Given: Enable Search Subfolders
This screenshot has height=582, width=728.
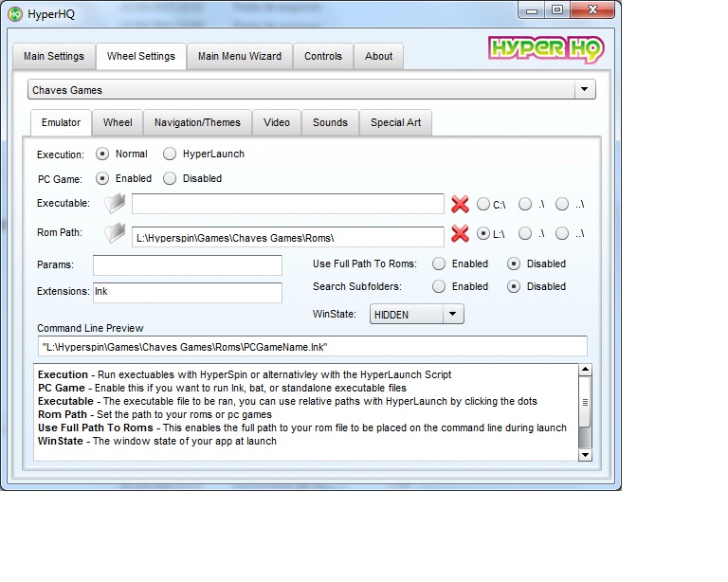Looking at the screenshot, I should pyautogui.click(x=439, y=286).
